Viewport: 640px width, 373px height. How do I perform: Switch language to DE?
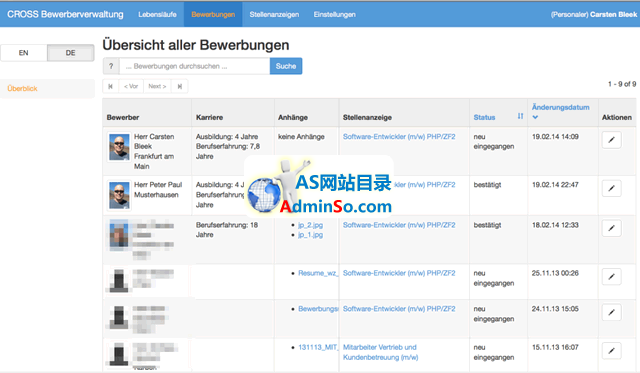71,53
